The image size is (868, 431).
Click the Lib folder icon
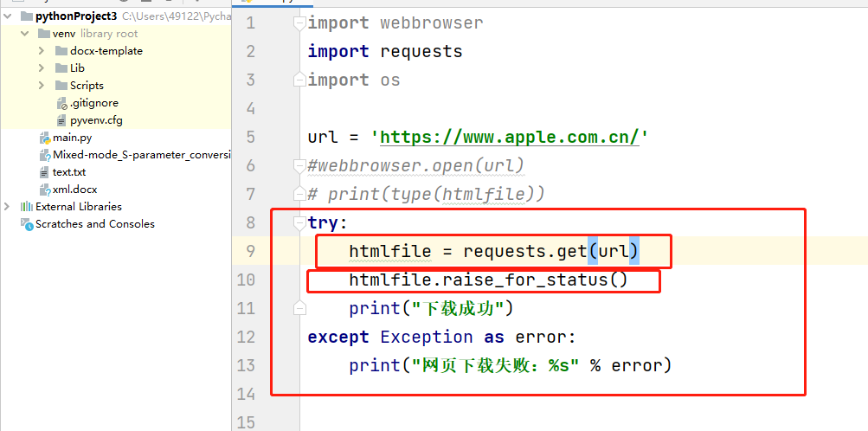[x=61, y=68]
